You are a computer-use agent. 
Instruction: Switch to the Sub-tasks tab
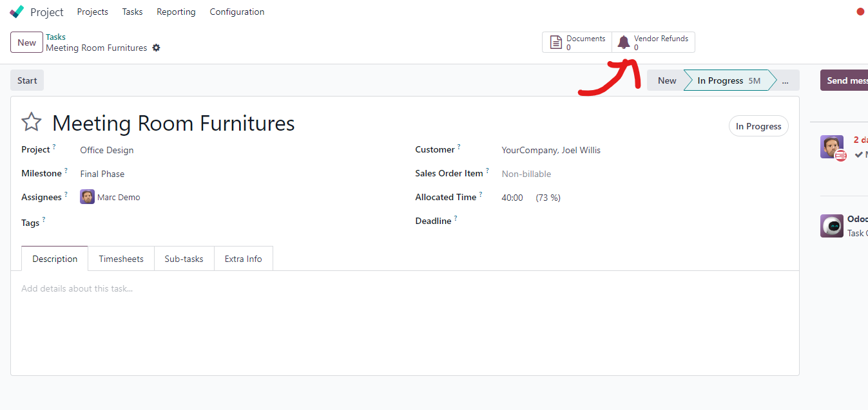pyautogui.click(x=184, y=259)
